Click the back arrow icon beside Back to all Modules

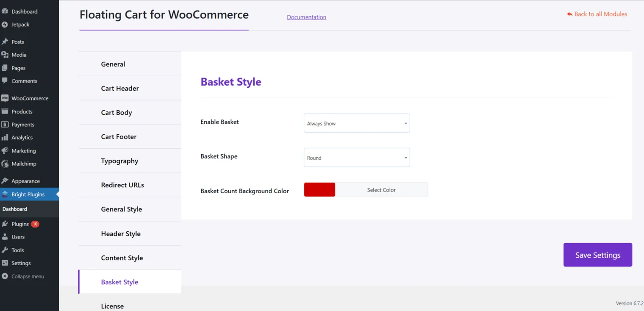(x=569, y=14)
